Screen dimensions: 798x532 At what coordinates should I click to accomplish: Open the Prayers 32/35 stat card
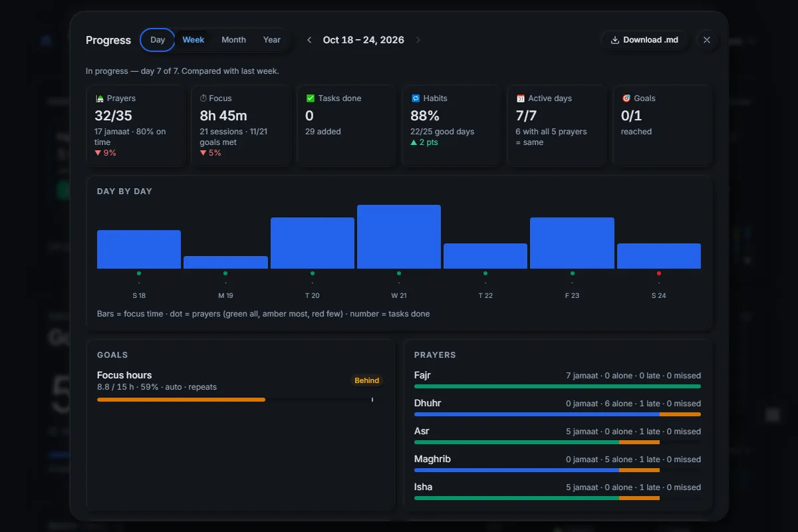click(x=136, y=126)
